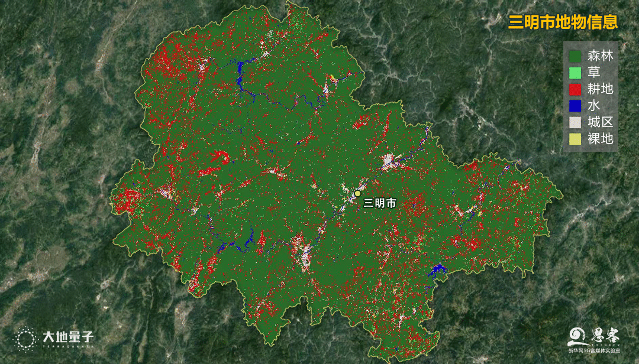Image resolution: width=639 pixels, height=364 pixels.
Task: Click the gray 城区 legend swatch
Action: (x=575, y=122)
